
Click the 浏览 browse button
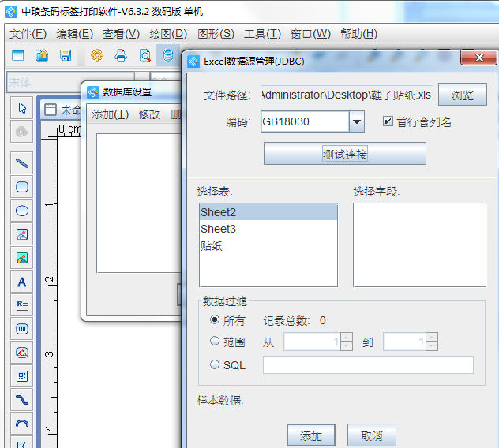click(x=463, y=95)
